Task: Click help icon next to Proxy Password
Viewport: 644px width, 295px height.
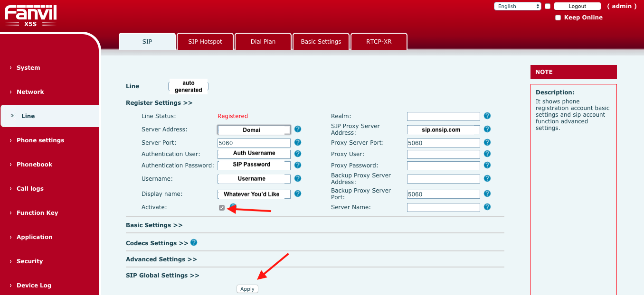Action: coord(487,165)
